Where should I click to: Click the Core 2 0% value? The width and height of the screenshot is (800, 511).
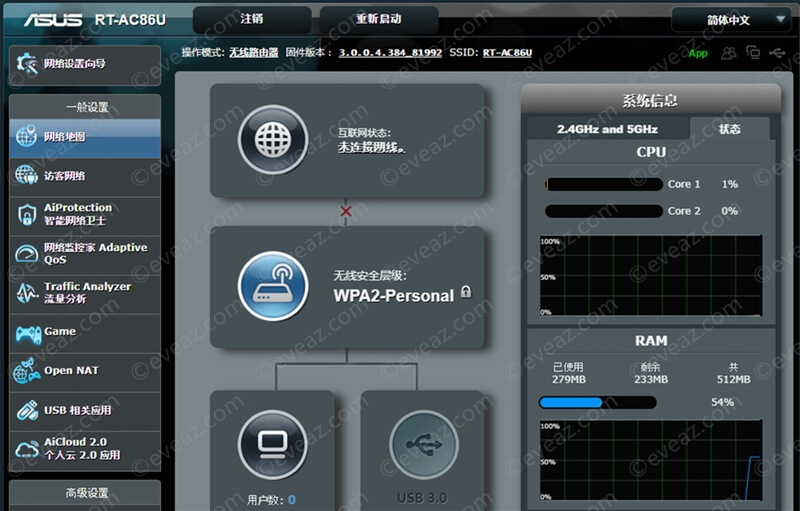click(730, 211)
